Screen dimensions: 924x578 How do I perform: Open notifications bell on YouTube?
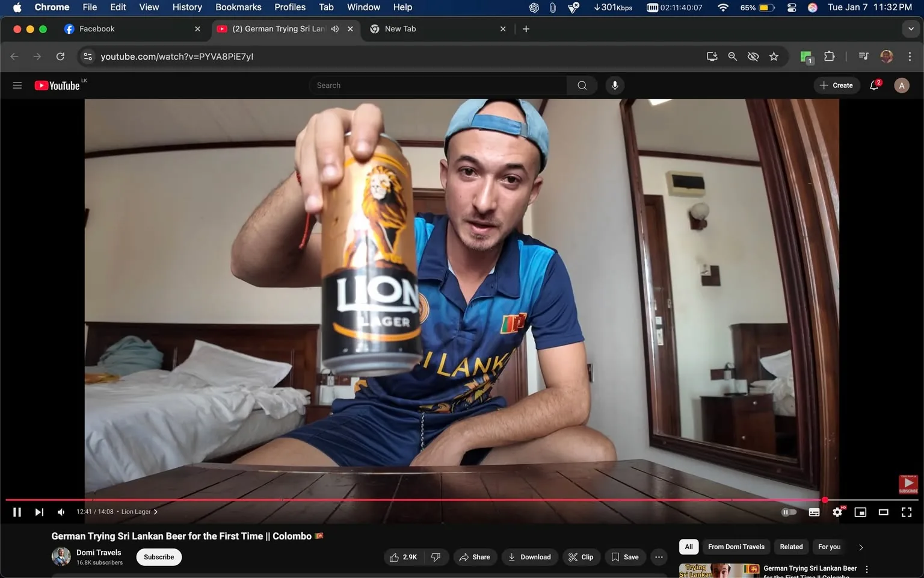tap(874, 85)
